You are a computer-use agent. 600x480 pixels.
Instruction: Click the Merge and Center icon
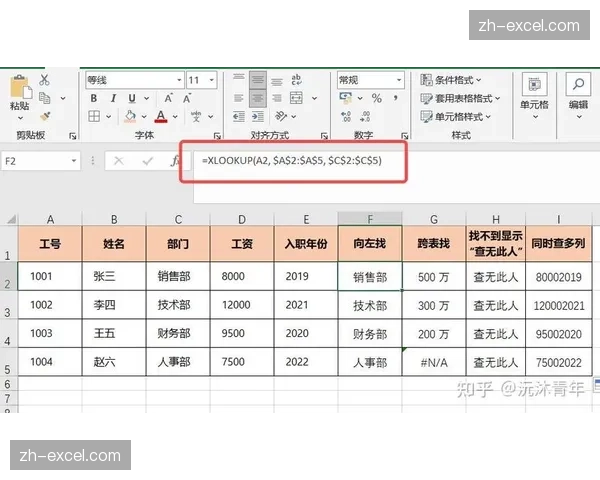pyautogui.click(x=296, y=98)
